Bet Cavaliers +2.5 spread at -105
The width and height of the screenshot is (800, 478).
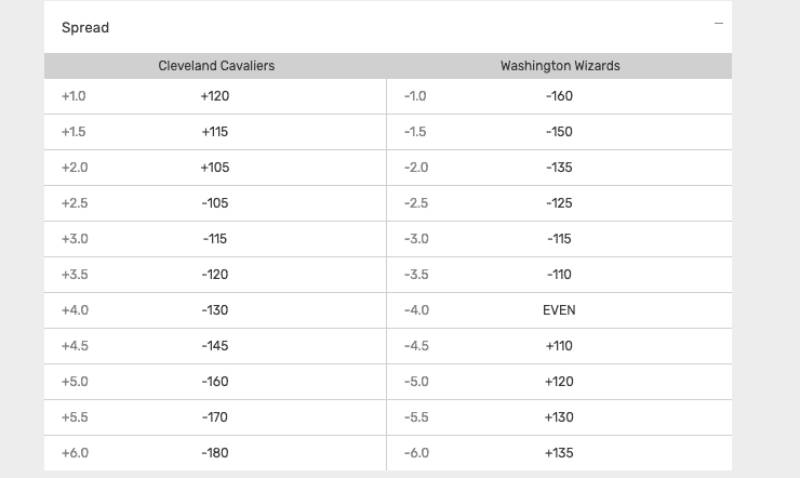click(215, 203)
